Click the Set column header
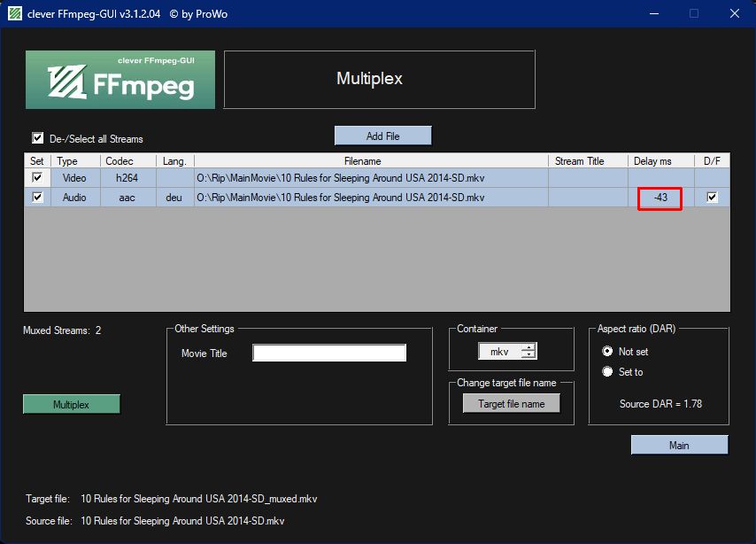 tap(37, 160)
